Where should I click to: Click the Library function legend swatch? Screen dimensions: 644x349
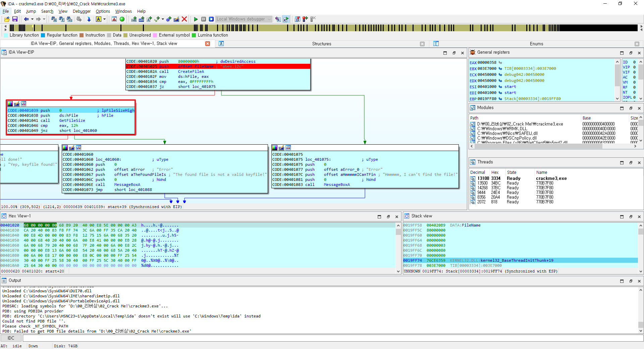(x=6, y=35)
